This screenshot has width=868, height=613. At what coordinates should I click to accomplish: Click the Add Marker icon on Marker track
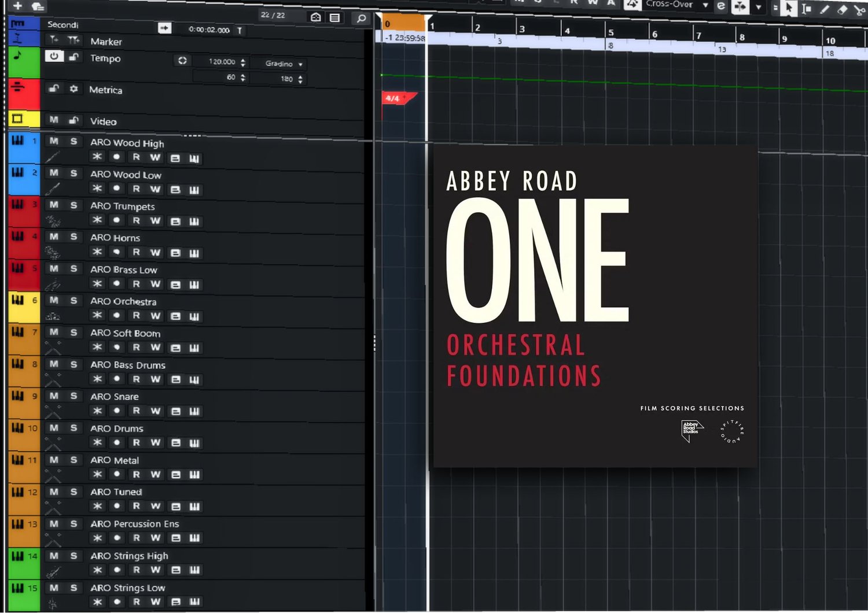pyautogui.click(x=54, y=39)
